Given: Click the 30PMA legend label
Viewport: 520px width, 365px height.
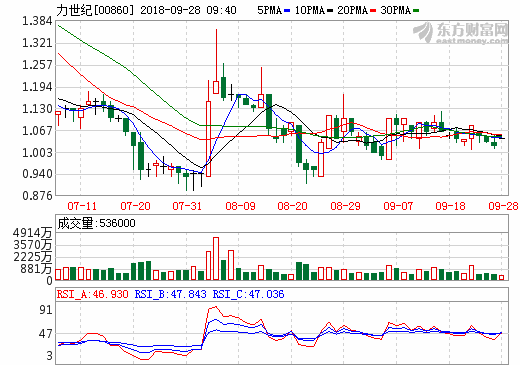Looking at the screenshot, I should coord(396,10).
